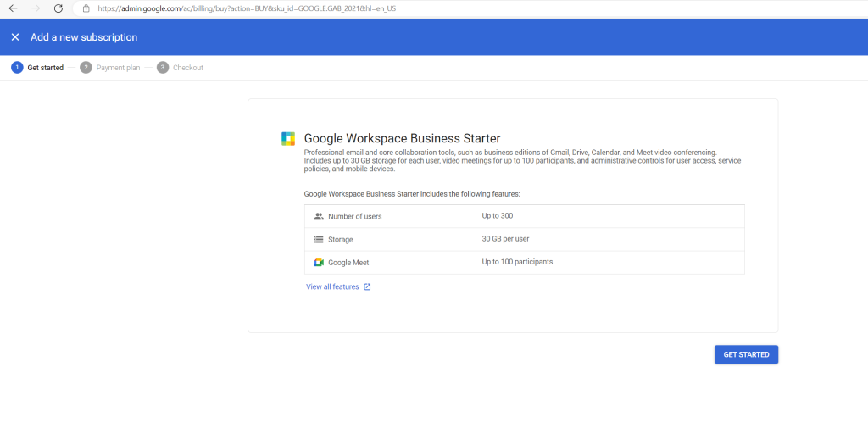Screen dimensions: 868x422
Task: Click the 'Number of users' label
Action: tap(355, 216)
